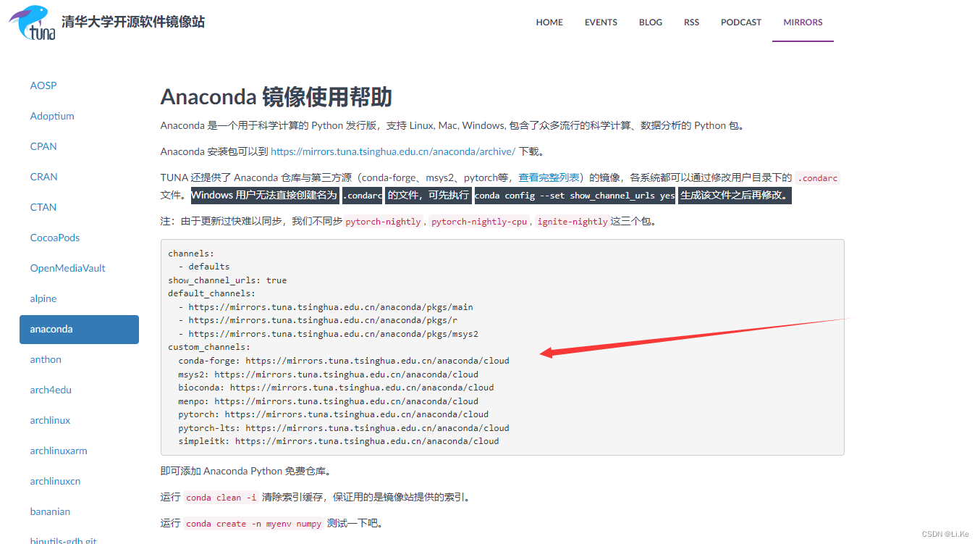
Task: Open arch4edu sidebar entry
Action: (x=51, y=390)
